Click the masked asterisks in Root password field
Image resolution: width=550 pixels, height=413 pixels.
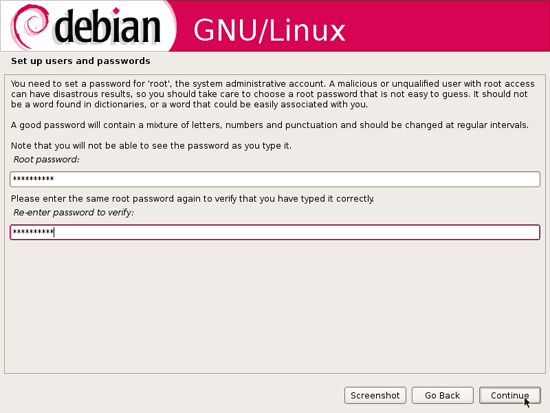(x=33, y=179)
